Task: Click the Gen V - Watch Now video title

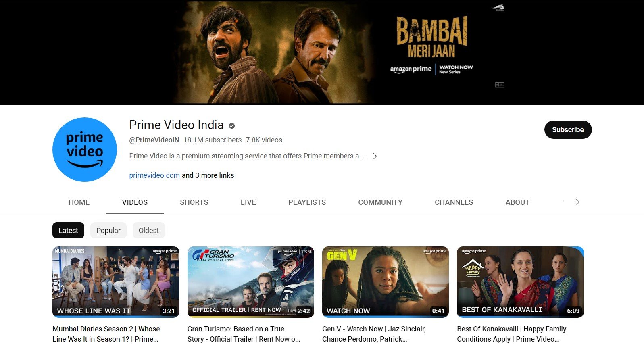Action: coord(374,334)
